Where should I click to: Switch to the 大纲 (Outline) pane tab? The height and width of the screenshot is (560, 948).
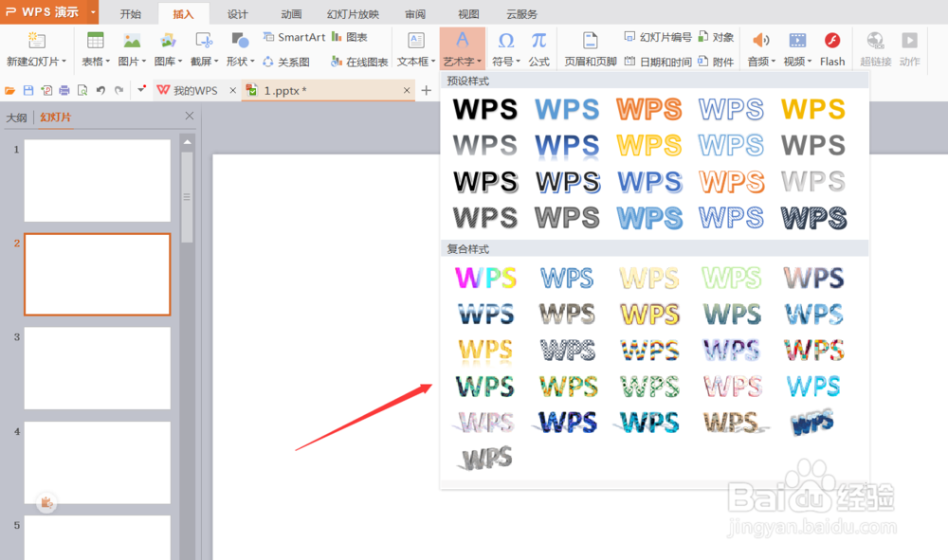[16, 117]
